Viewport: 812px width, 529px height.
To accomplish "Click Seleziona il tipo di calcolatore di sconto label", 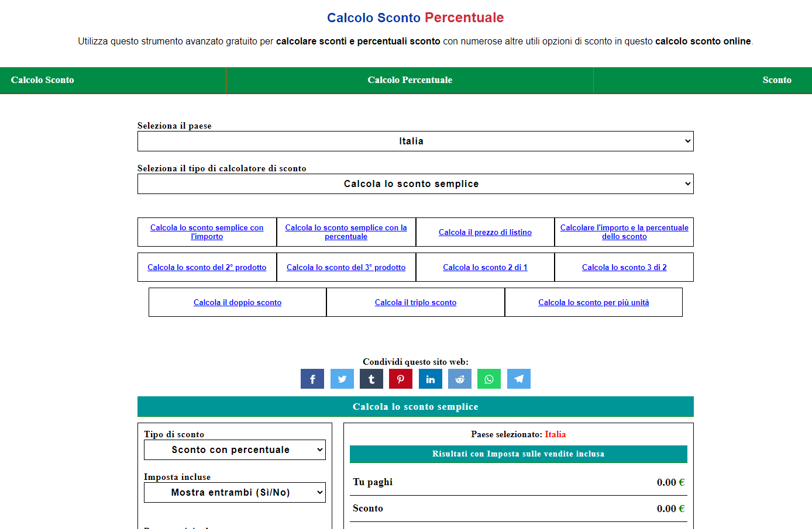I will (222, 168).
